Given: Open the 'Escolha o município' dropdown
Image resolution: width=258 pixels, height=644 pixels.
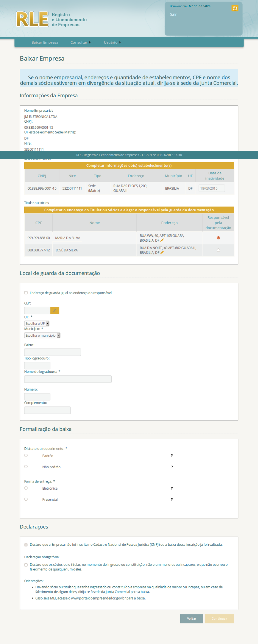Looking at the screenshot, I should tap(42, 335).
